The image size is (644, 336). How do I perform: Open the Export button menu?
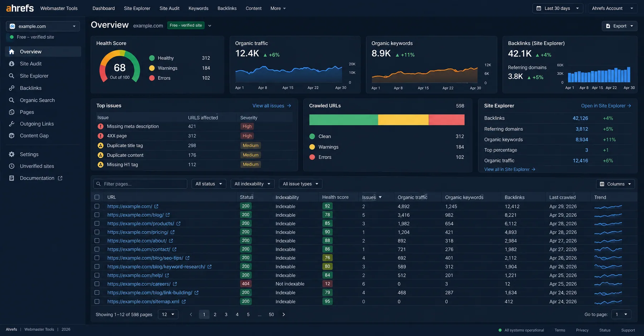tap(620, 26)
